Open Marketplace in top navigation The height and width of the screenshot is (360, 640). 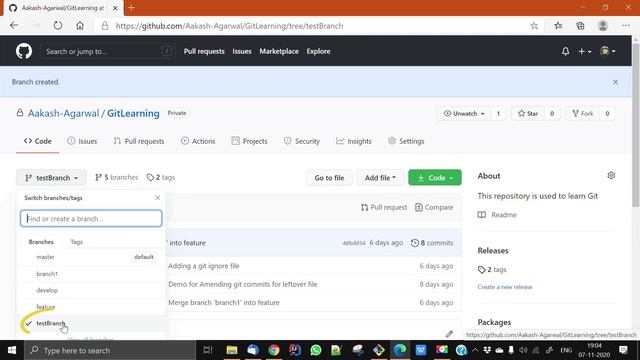click(279, 51)
